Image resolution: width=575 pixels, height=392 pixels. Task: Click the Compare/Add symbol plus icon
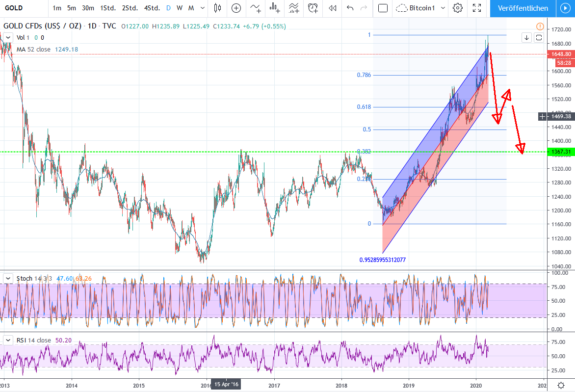pyautogui.click(x=236, y=8)
